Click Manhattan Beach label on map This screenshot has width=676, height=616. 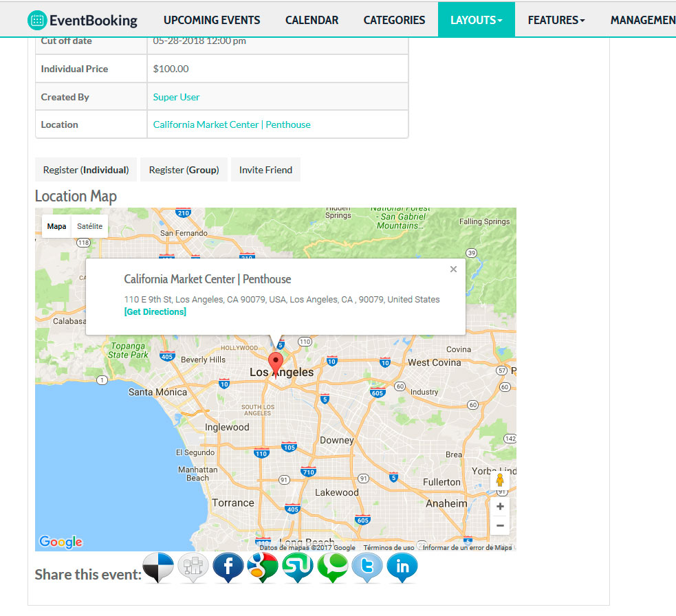[198, 474]
